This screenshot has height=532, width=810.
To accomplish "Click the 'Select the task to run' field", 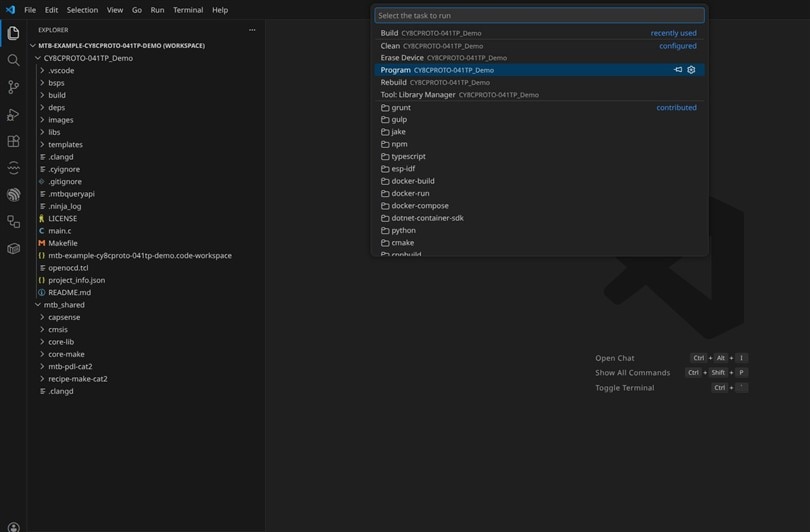I will pos(539,15).
